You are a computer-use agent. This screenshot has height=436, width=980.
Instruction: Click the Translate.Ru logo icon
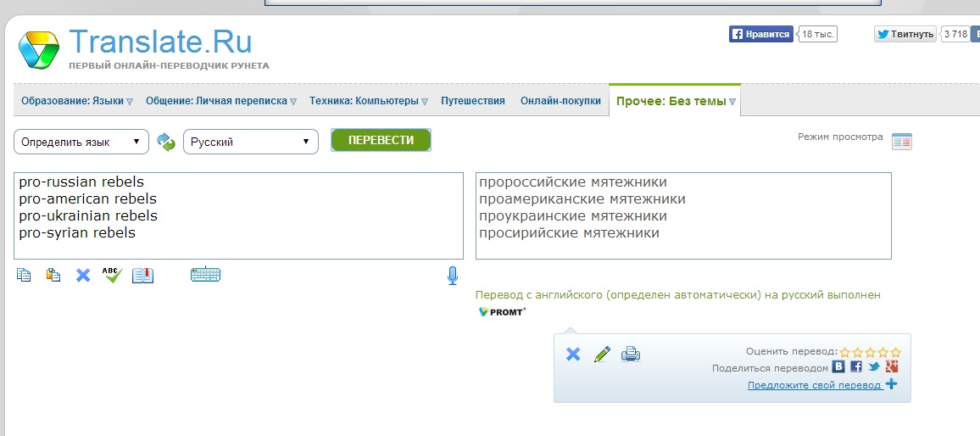tap(39, 50)
